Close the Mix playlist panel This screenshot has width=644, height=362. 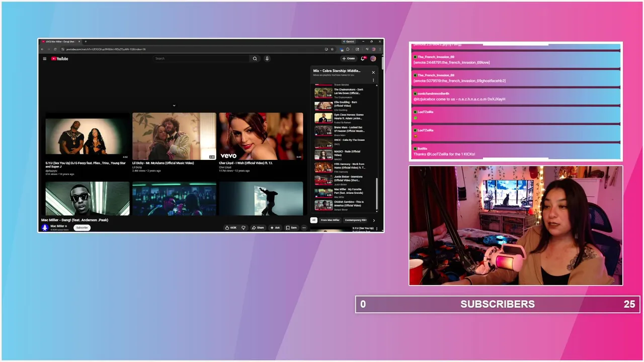pyautogui.click(x=373, y=72)
